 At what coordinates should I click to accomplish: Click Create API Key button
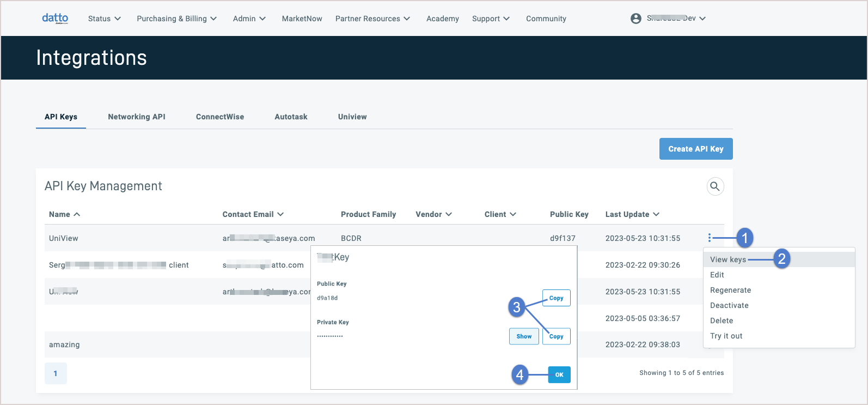pyautogui.click(x=696, y=149)
